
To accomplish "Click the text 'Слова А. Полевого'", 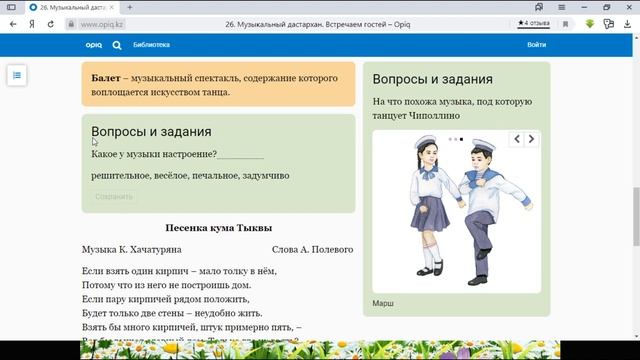I will click(x=313, y=249).
